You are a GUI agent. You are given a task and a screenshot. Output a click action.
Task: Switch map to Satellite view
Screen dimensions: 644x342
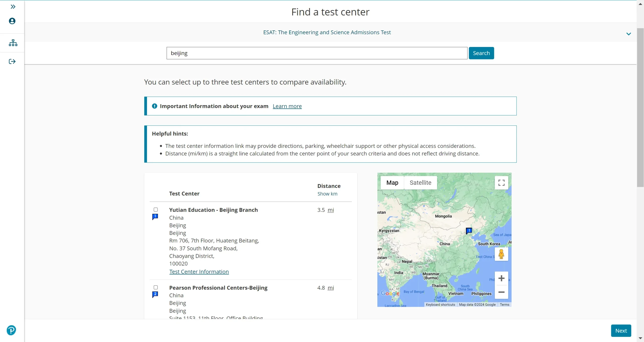420,183
